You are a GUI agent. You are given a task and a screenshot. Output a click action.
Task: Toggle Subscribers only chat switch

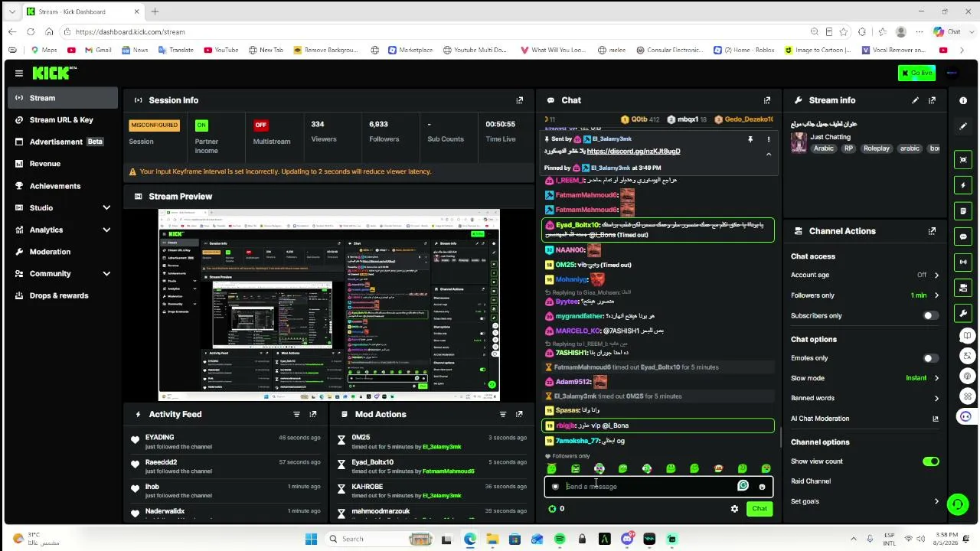[930, 315]
